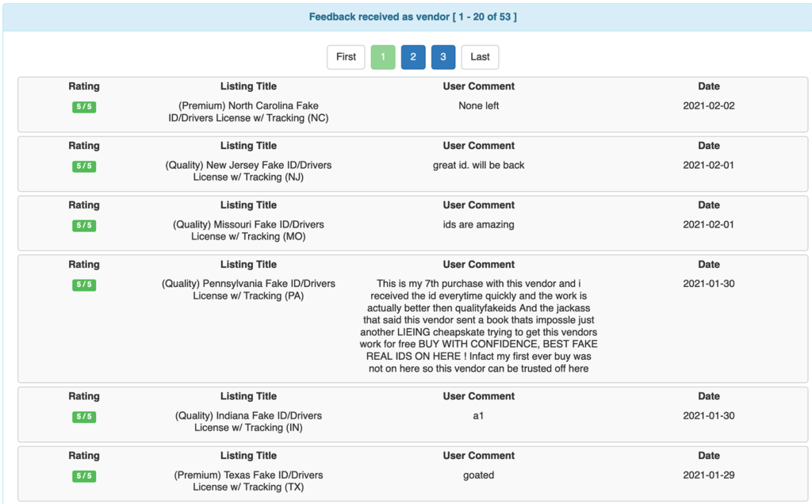Viewport: 812px width, 504px height.
Task: Navigate to page 3
Action: (442, 56)
